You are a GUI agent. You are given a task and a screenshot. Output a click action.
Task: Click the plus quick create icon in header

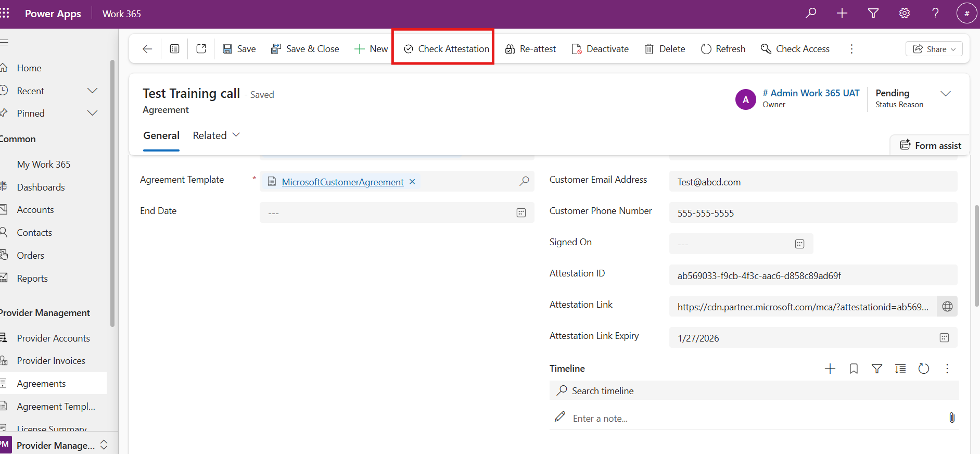pos(842,13)
